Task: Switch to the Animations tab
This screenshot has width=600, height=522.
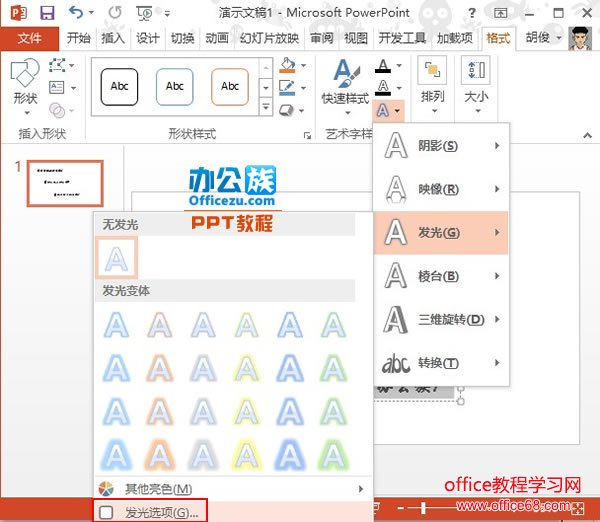Action: pos(217,38)
